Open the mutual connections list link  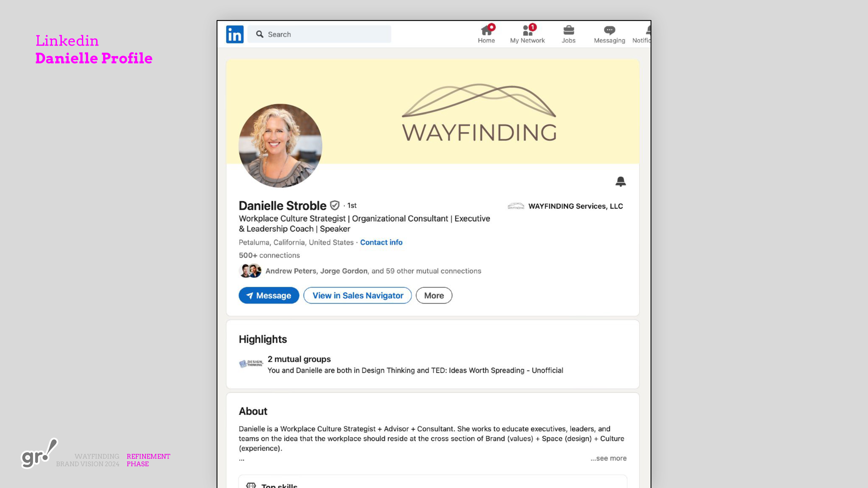tap(373, 271)
